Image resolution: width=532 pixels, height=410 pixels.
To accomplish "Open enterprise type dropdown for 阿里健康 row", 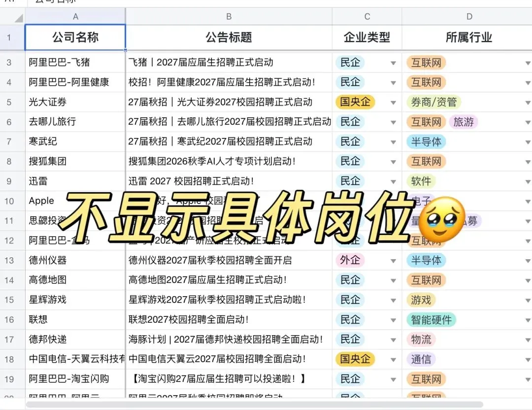I will tap(393, 83).
